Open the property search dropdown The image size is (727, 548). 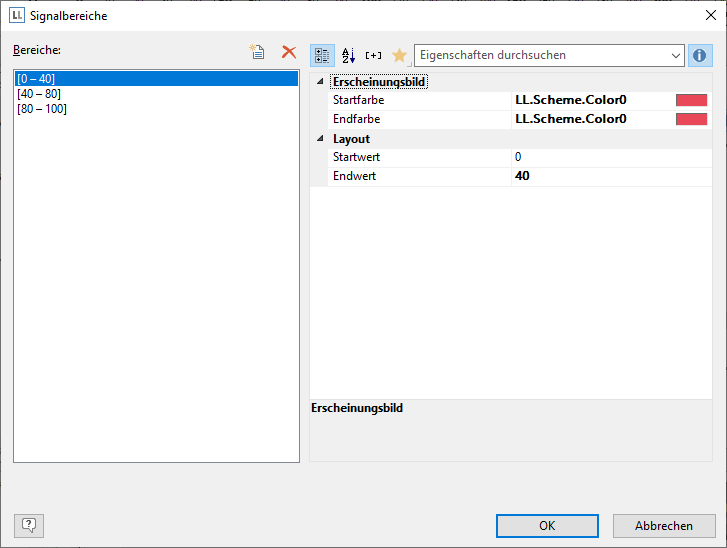[676, 55]
